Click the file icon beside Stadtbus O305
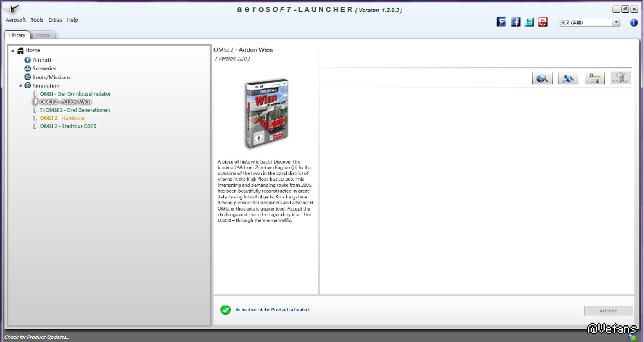This screenshot has height=342, width=644. coord(35,126)
